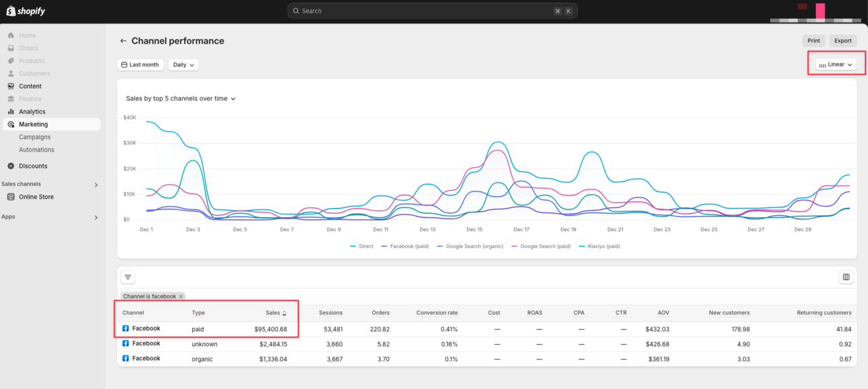Viewport: 868px width, 389px height.
Task: Click the Export button
Action: pyautogui.click(x=842, y=41)
